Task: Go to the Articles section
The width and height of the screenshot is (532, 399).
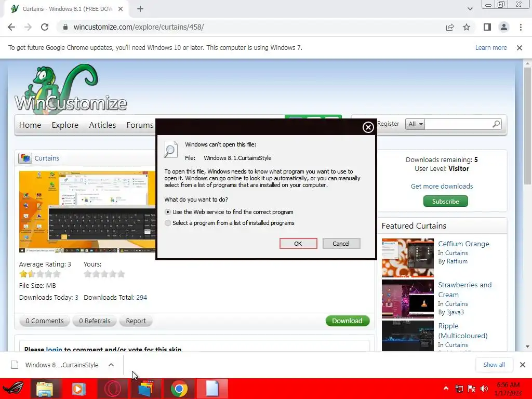Action: 102,125
